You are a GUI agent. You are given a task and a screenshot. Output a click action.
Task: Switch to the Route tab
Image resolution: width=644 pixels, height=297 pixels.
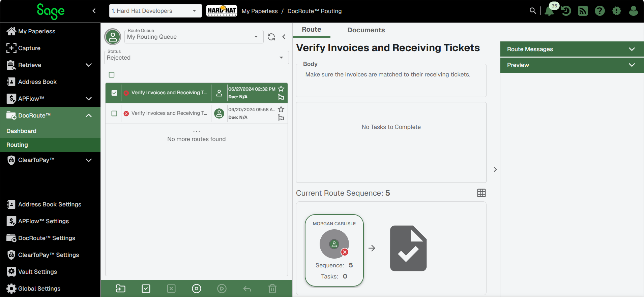click(x=312, y=30)
